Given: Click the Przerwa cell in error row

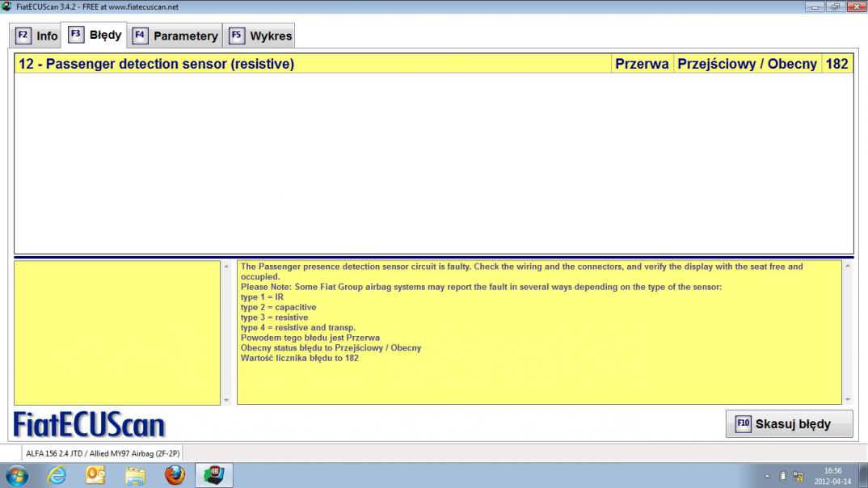Looking at the screenshot, I should pyautogui.click(x=642, y=64).
